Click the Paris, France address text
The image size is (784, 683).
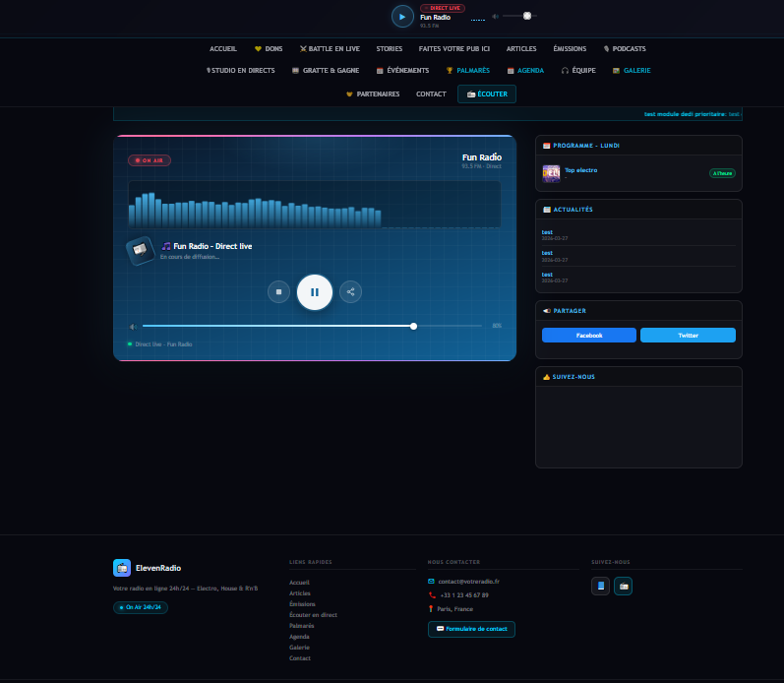pyautogui.click(x=455, y=609)
